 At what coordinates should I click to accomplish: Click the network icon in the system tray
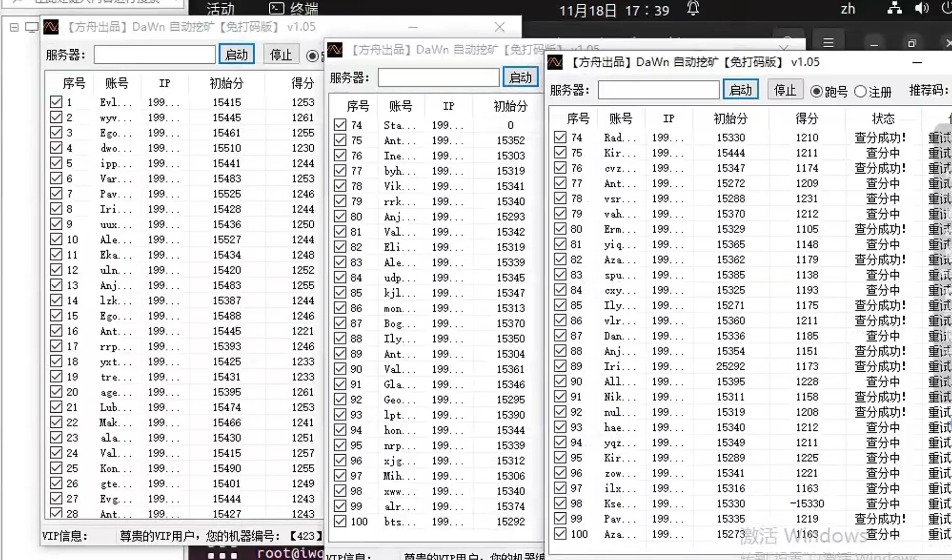click(894, 8)
